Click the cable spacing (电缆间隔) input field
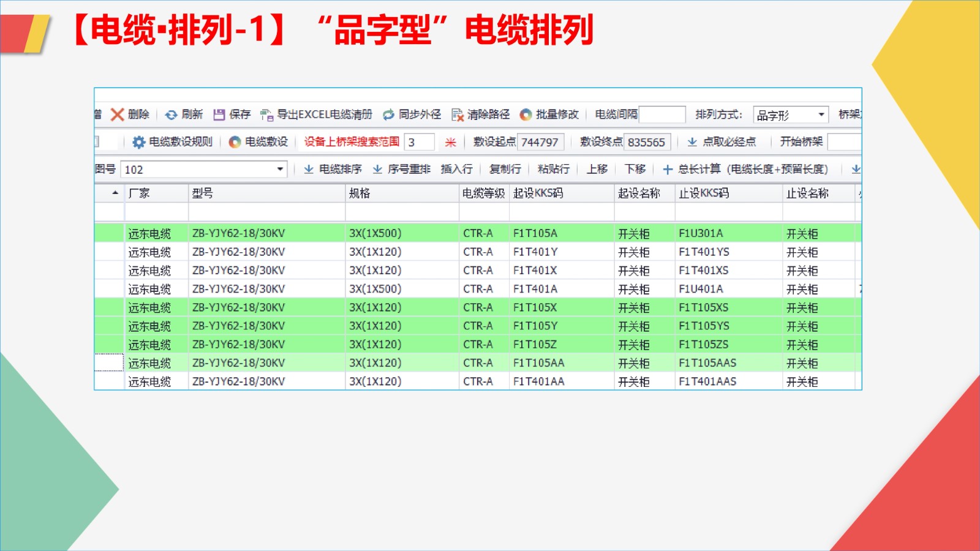Viewport: 980px width, 551px height. (x=661, y=114)
